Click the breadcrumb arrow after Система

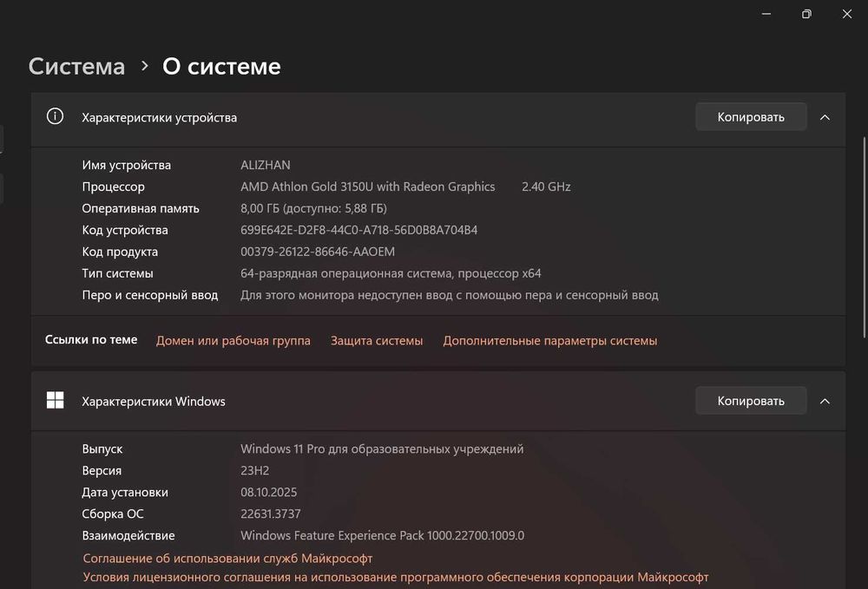[145, 66]
